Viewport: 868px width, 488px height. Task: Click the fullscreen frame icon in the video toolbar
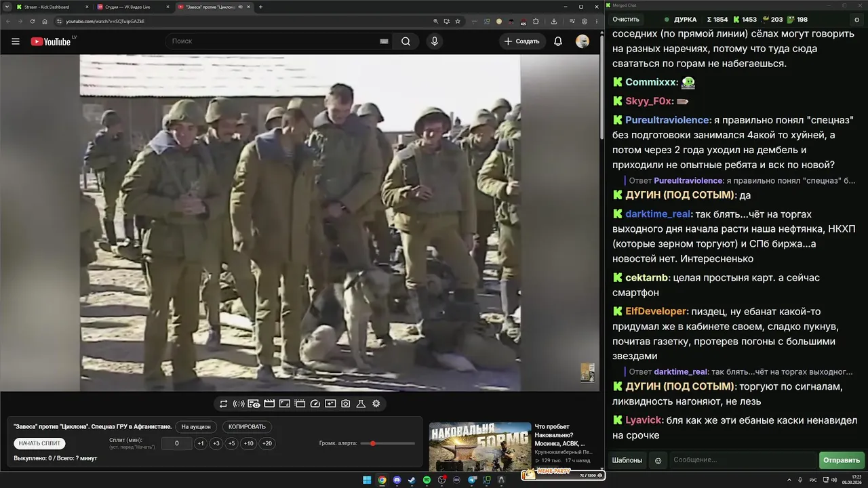point(285,404)
